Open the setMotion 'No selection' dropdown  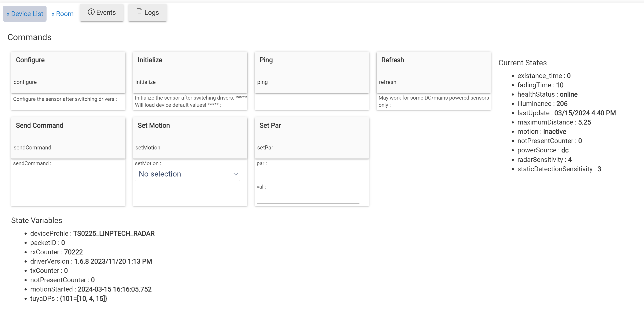187,174
